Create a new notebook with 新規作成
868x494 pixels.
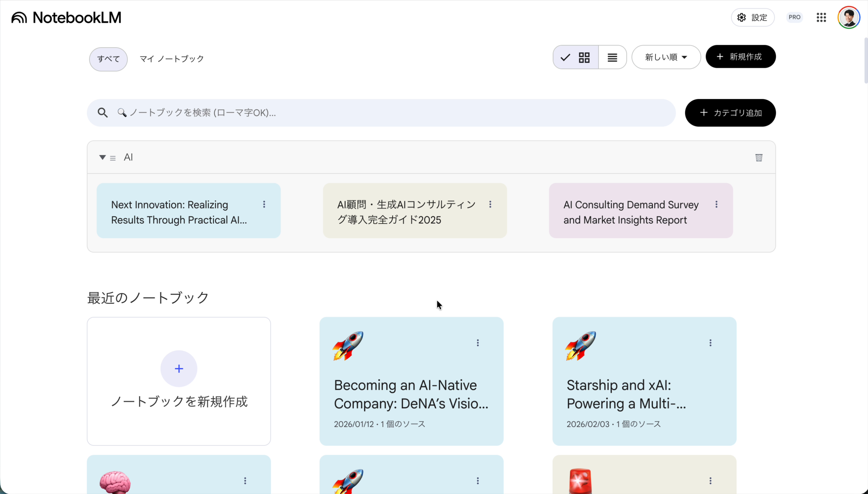click(740, 57)
